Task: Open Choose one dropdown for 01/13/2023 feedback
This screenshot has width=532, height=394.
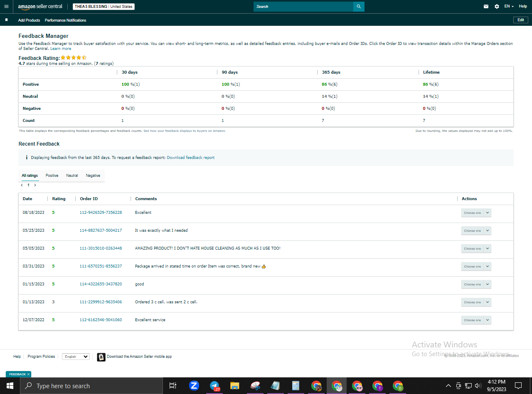Action: coord(476,302)
